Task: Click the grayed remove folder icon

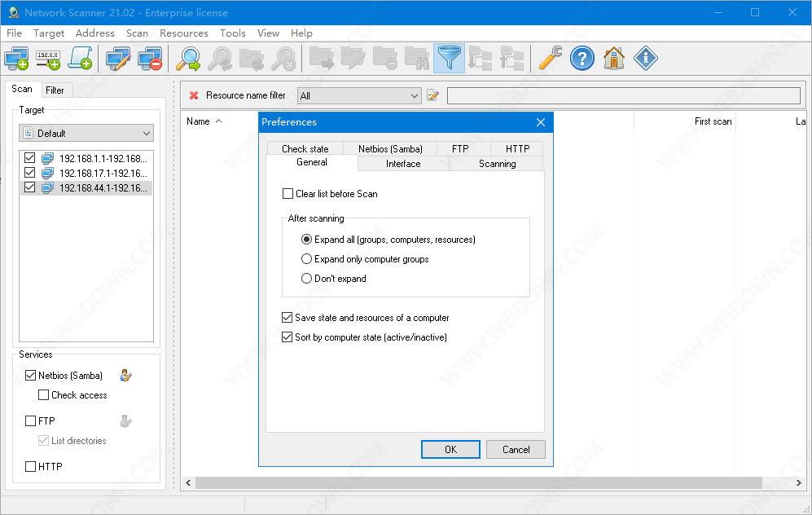Action: point(385,59)
